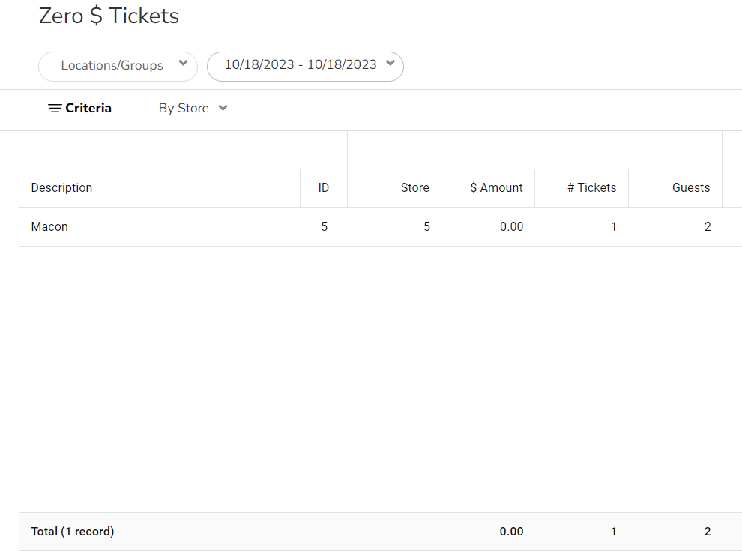Open the Locations/Groups dropdown

(112, 66)
